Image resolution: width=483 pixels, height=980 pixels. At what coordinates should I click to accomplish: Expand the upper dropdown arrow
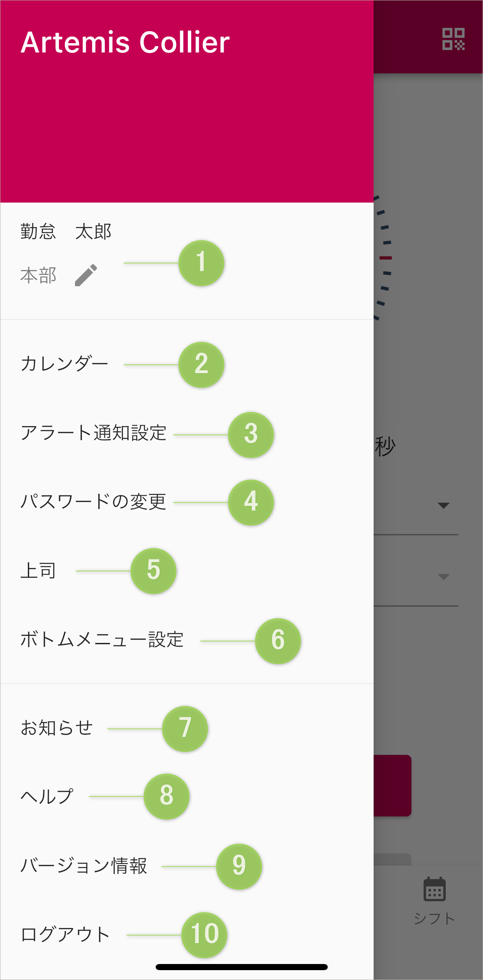point(443,505)
